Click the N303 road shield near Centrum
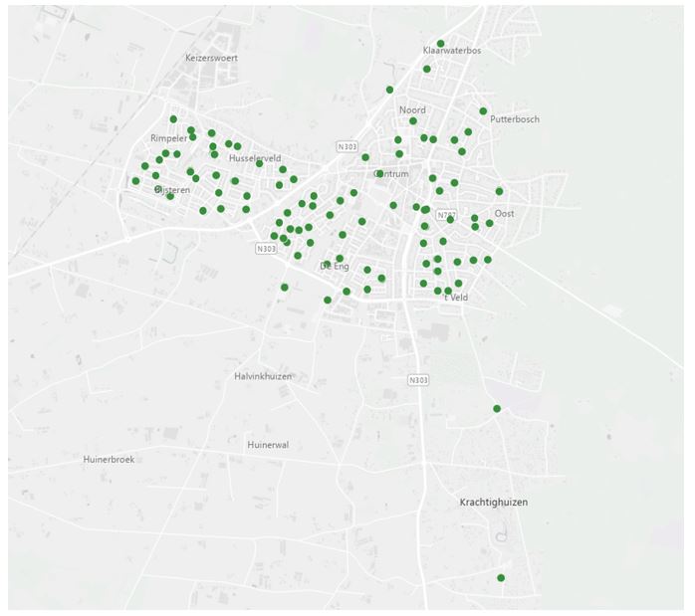This screenshot has width=695, height=616. click(x=347, y=146)
